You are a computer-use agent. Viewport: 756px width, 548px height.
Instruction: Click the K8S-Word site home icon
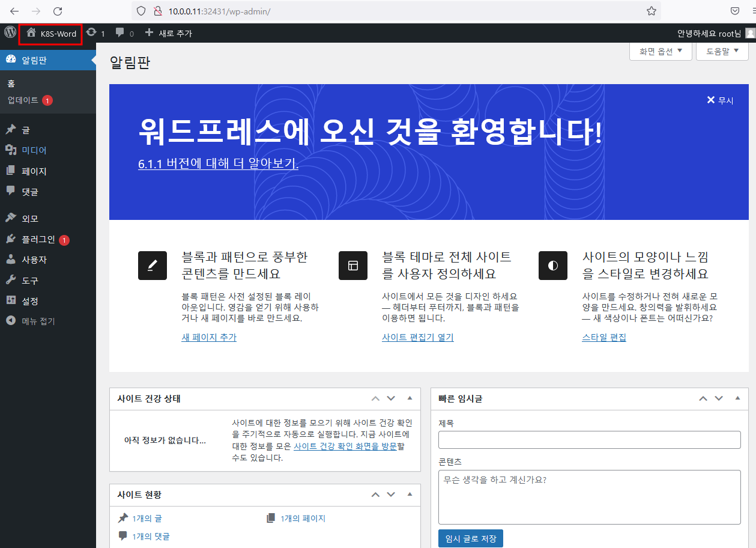point(31,32)
